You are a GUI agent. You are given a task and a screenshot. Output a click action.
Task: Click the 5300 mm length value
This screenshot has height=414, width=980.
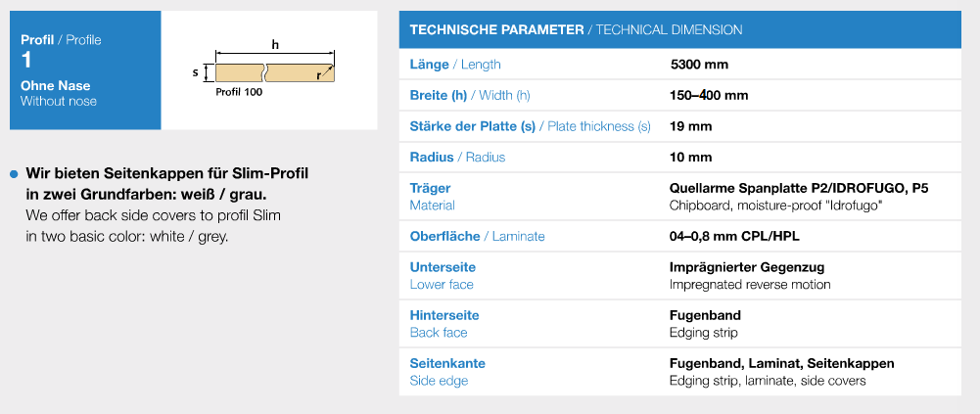699,65
